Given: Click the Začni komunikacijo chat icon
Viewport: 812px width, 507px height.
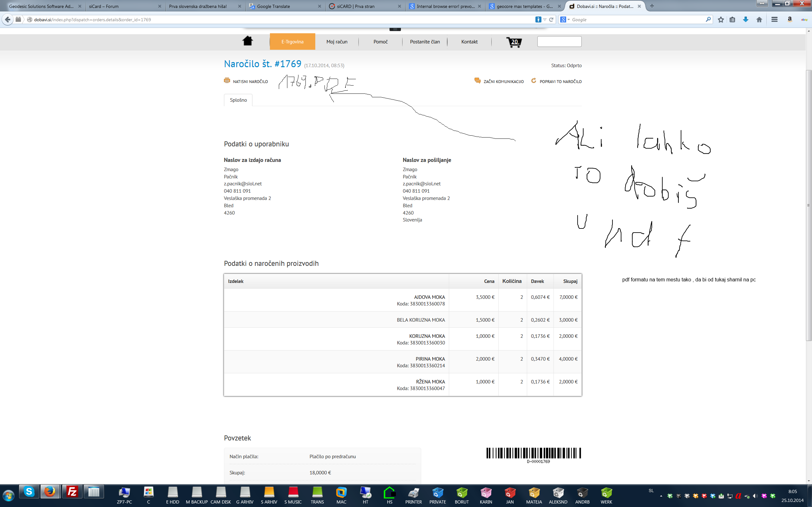Looking at the screenshot, I should tap(477, 80).
